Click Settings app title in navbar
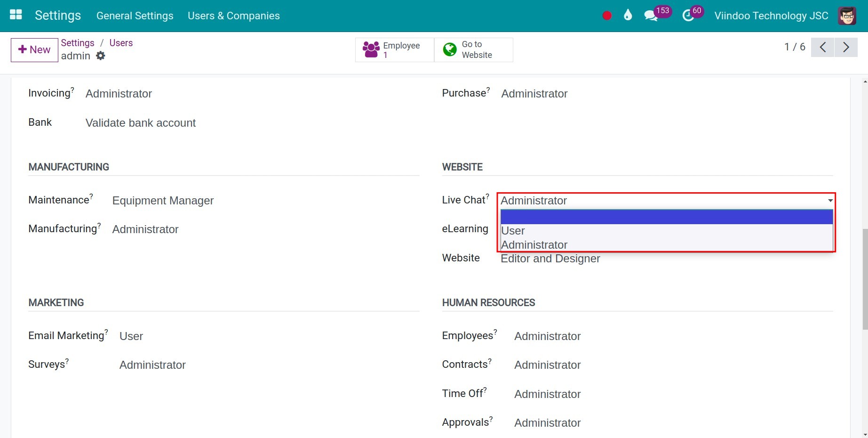Image resolution: width=868 pixels, height=438 pixels. pyautogui.click(x=58, y=16)
